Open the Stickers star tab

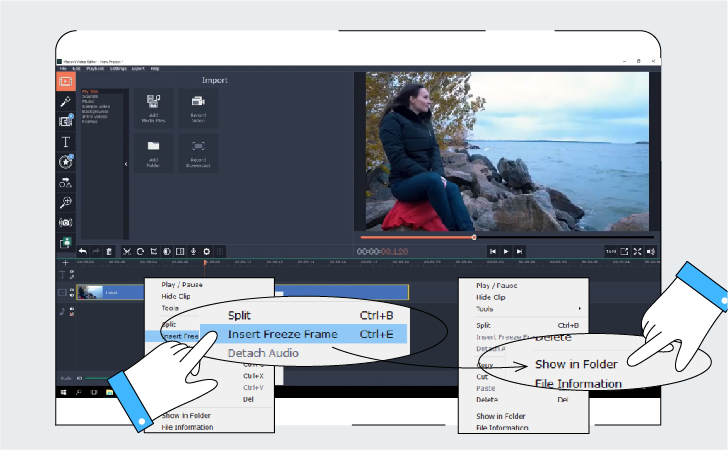pos(65,162)
